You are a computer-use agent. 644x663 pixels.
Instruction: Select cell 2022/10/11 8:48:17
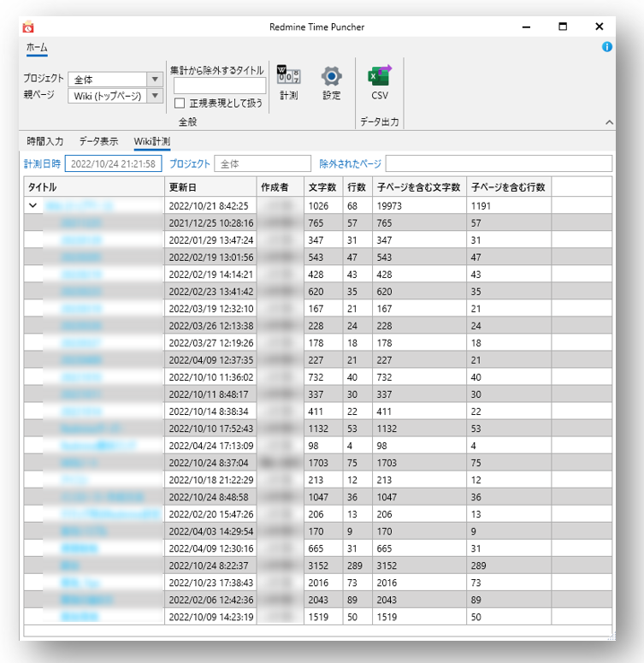point(210,394)
